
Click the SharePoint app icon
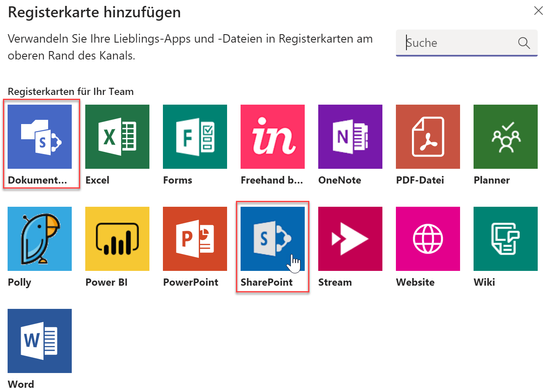click(x=273, y=239)
